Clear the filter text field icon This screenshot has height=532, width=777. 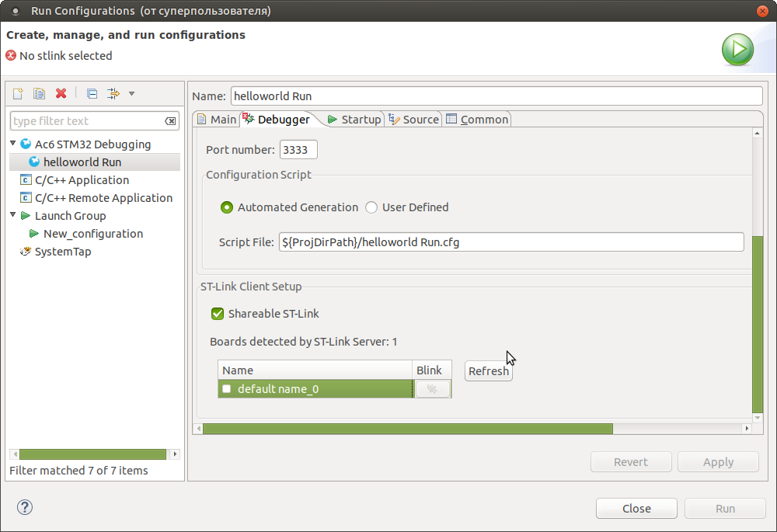[171, 121]
